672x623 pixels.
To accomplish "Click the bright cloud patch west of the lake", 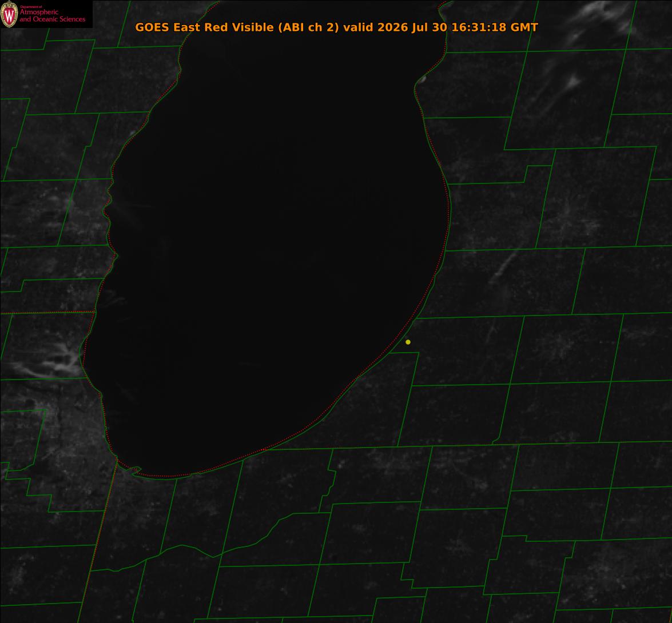I will (51, 362).
